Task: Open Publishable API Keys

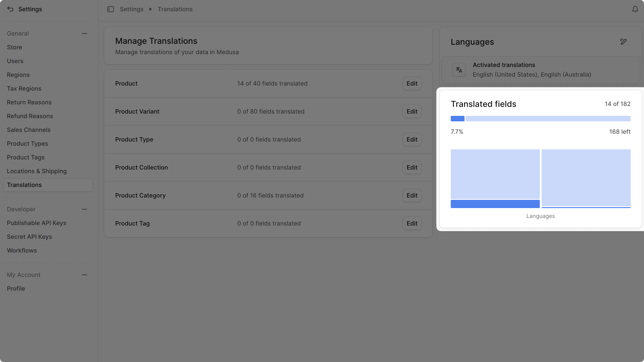Action: click(x=36, y=223)
